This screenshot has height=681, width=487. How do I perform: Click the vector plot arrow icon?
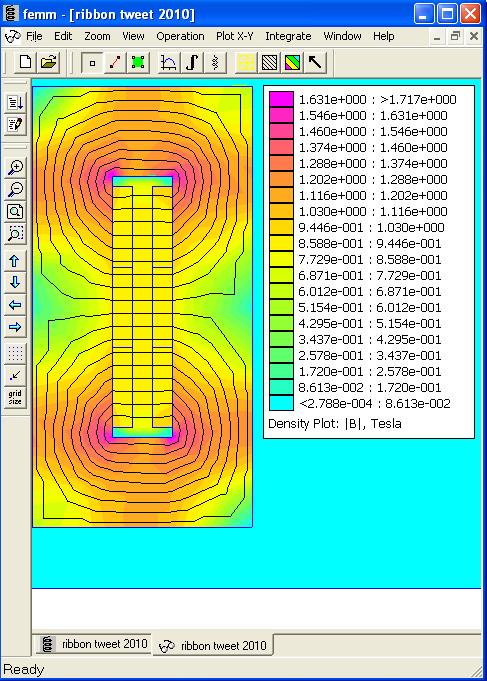pos(315,63)
